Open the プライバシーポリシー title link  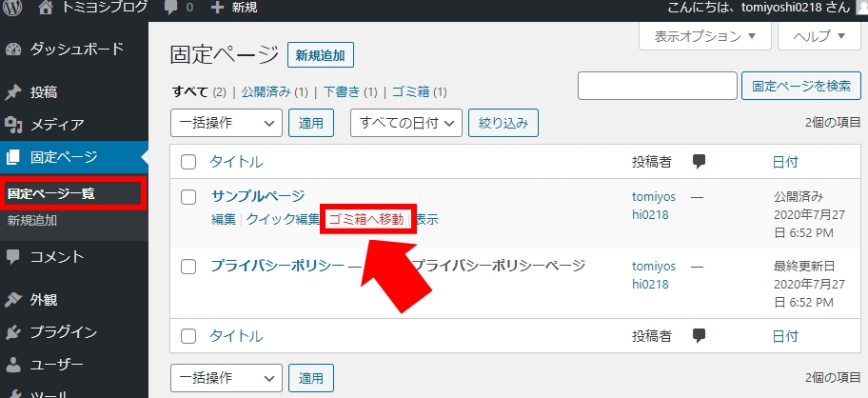pyautogui.click(x=277, y=267)
